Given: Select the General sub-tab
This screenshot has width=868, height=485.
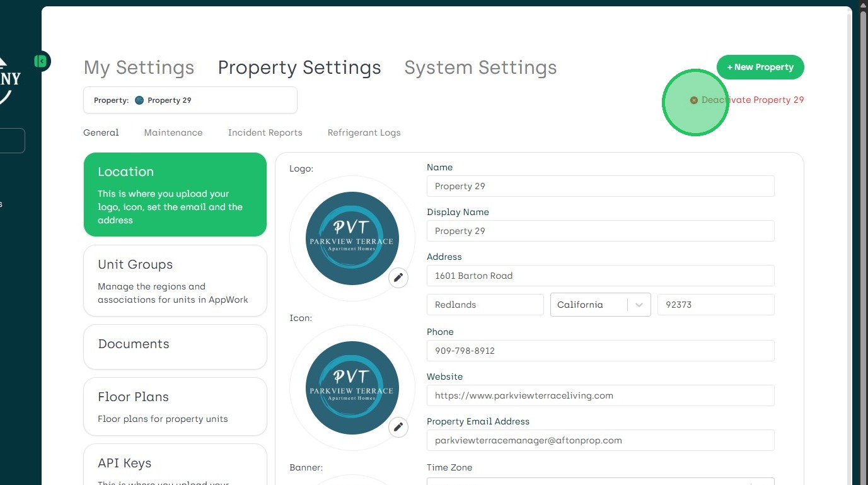Looking at the screenshot, I should pos(101,132).
